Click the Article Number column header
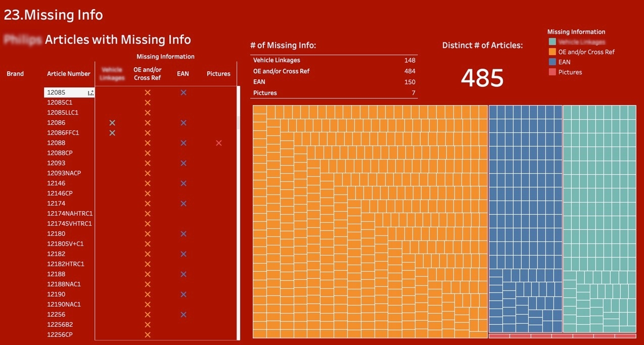Image resolution: width=644 pixels, height=345 pixels. click(69, 74)
